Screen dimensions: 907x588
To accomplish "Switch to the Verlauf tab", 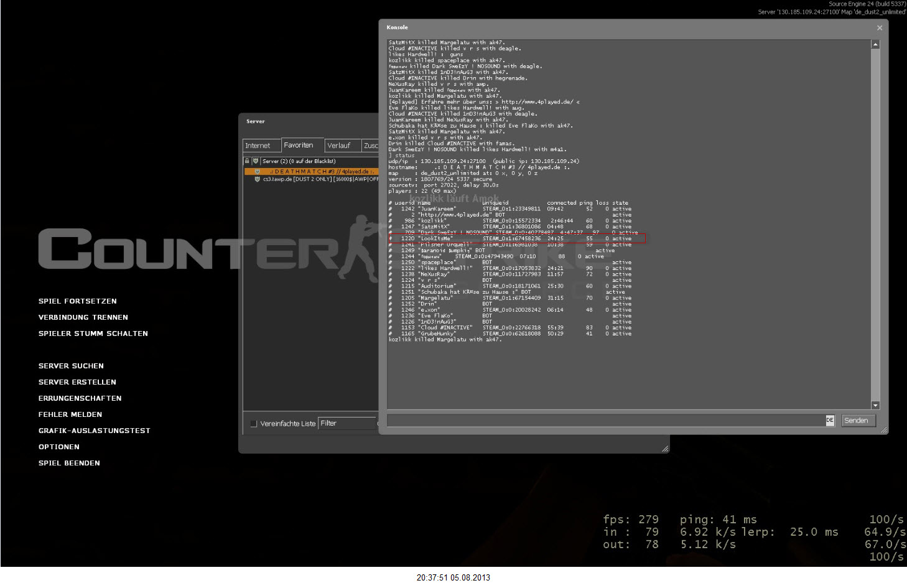I will 342,146.
